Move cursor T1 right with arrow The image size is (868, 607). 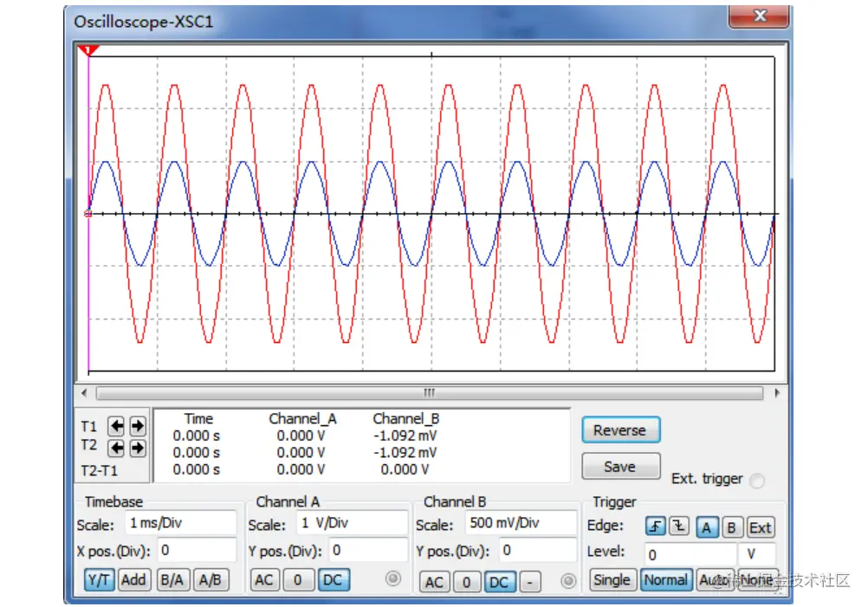tap(138, 425)
